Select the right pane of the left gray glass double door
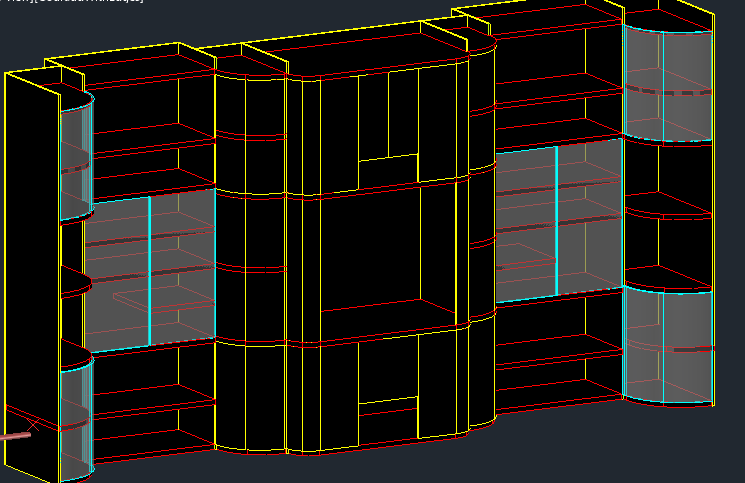The height and width of the screenshot is (483, 745). [183, 266]
